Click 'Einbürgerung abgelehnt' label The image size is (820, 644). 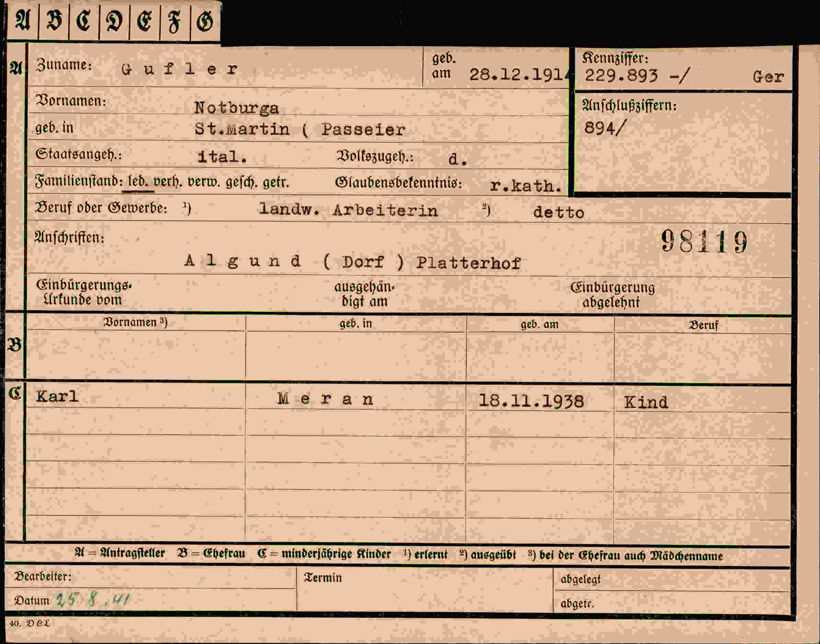click(x=612, y=295)
